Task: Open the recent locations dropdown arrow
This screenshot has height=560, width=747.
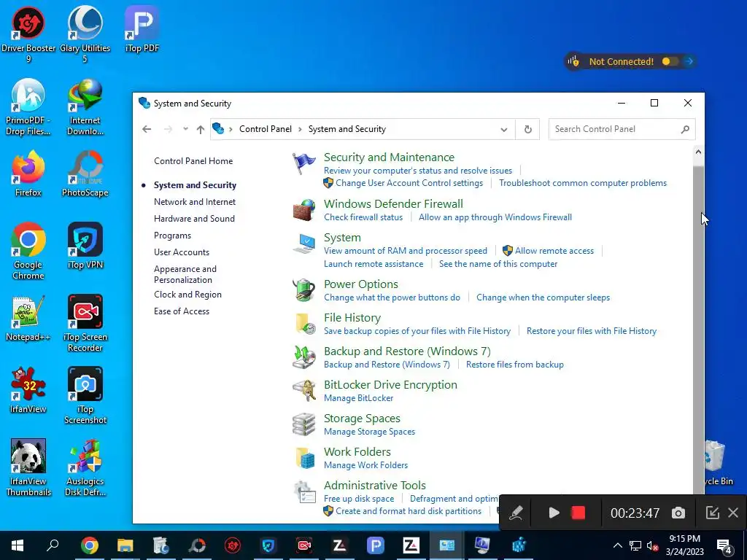Action: tap(185, 129)
